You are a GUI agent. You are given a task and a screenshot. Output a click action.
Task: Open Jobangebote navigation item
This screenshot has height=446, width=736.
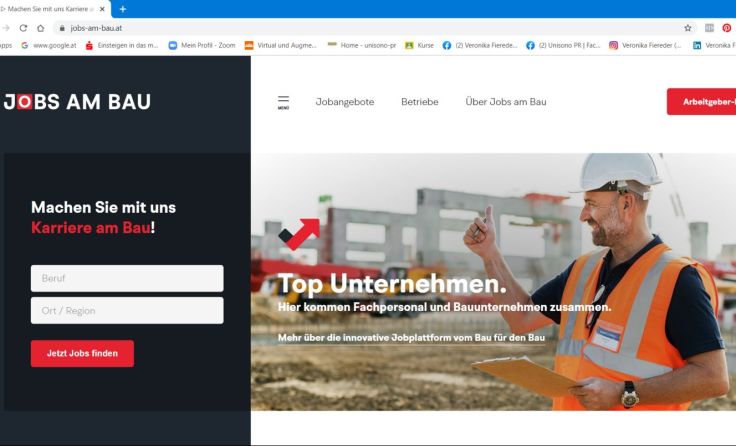[x=345, y=102]
